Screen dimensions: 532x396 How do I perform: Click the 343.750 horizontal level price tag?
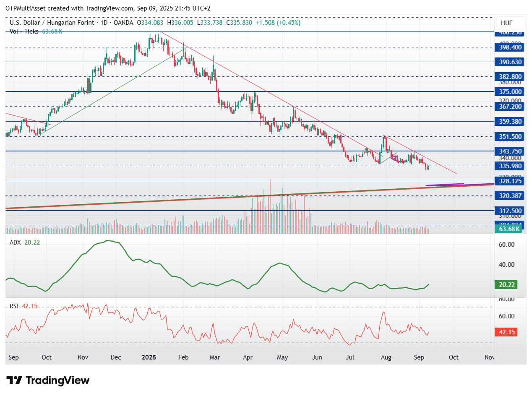[509, 151]
